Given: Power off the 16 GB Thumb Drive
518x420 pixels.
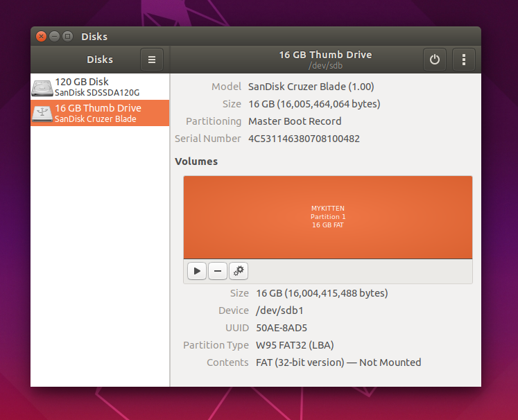Looking at the screenshot, I should (x=434, y=60).
